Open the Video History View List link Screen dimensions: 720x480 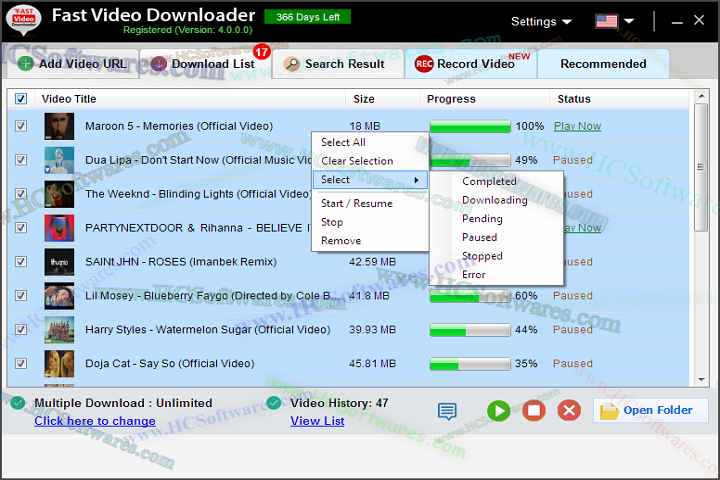point(317,421)
